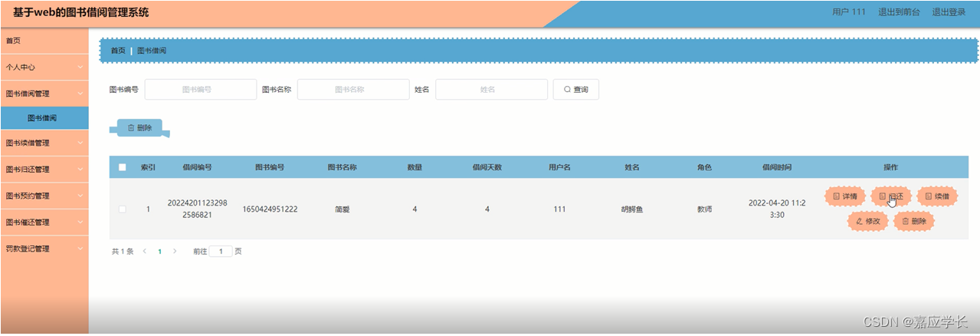This screenshot has height=336, width=980.
Task: Click the trash icon on row 删除
Action: tap(906, 221)
